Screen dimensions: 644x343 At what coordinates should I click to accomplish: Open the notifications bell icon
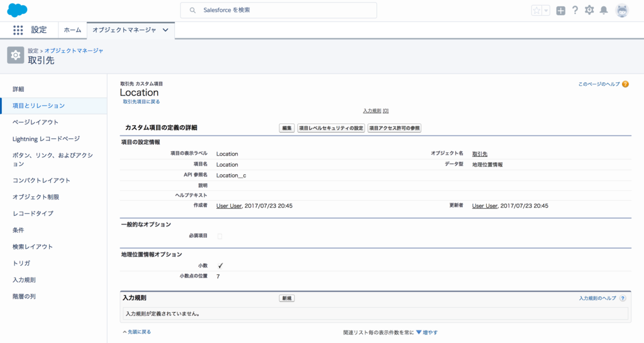(x=604, y=10)
